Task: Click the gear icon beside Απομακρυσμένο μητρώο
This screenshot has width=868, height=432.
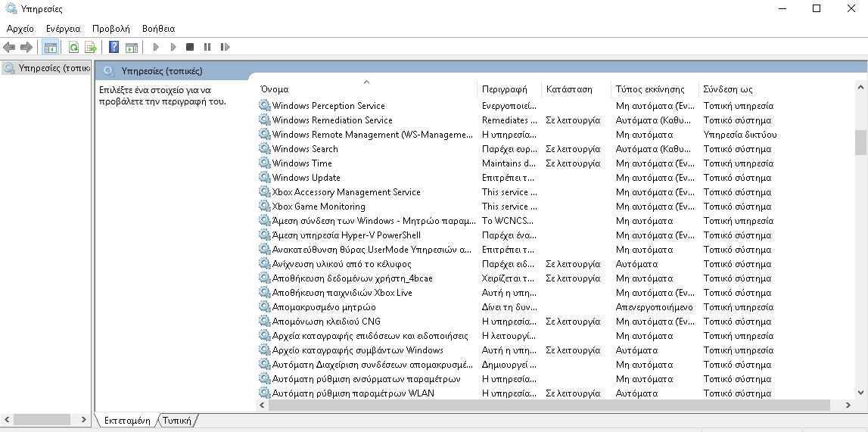Action: click(x=265, y=307)
